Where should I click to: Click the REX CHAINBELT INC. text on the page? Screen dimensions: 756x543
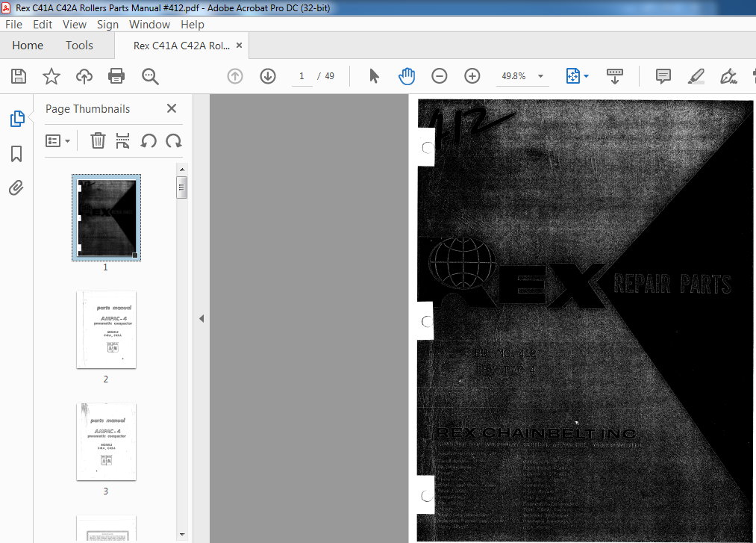(x=537, y=433)
